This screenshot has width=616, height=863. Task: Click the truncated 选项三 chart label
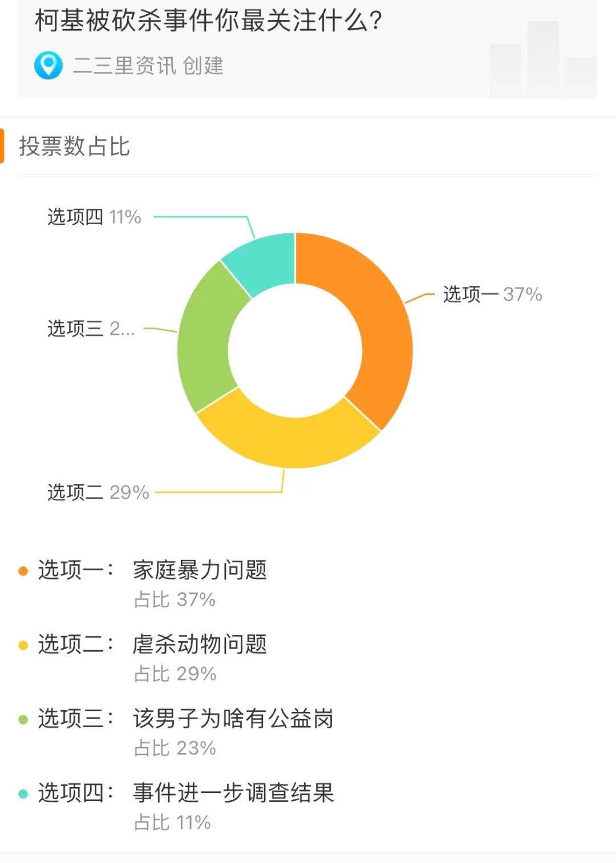[x=91, y=329]
